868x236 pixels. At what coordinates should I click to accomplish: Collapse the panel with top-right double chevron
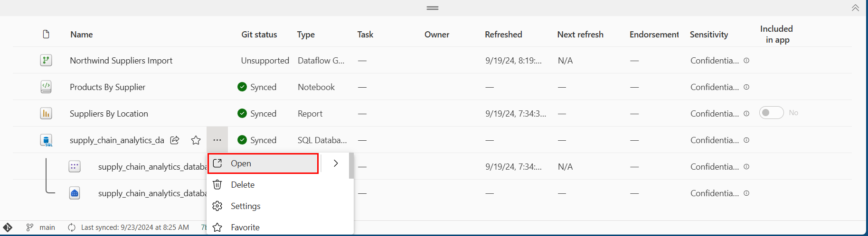[855, 8]
